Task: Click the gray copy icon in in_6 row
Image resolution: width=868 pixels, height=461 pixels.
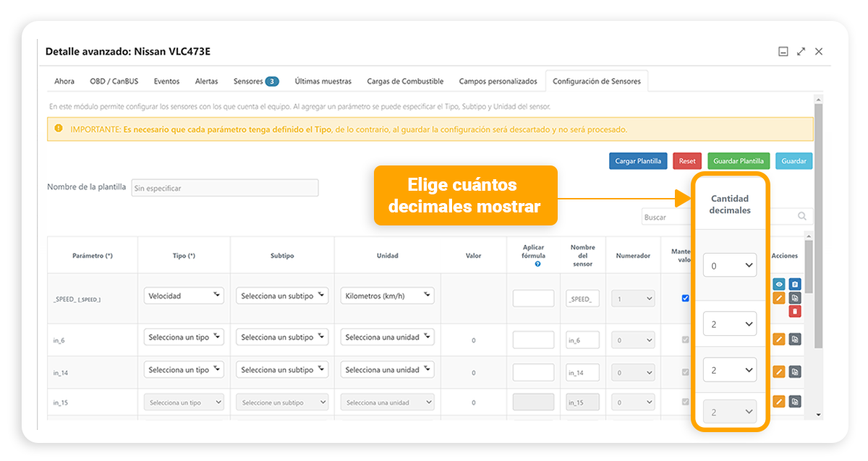Action: [795, 339]
